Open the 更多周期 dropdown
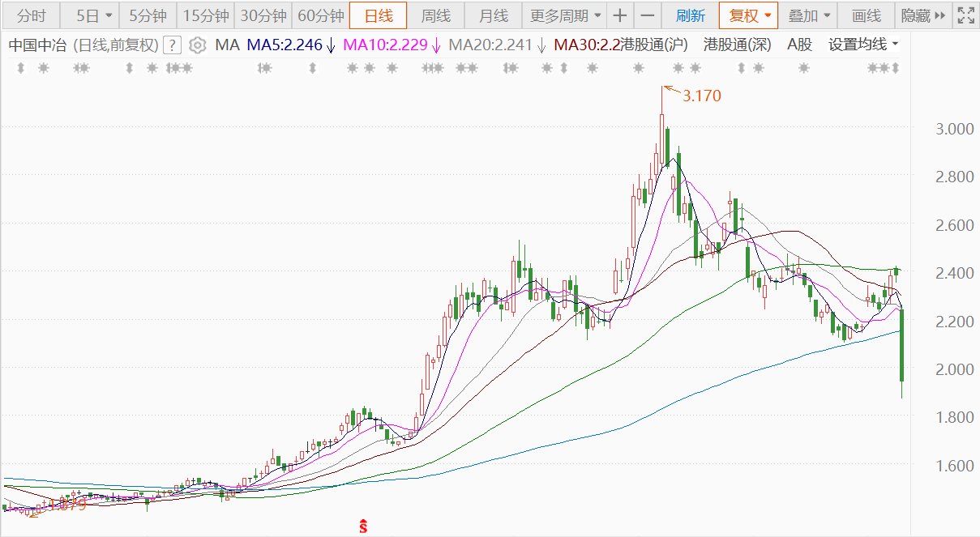The image size is (980, 537). 566,15
